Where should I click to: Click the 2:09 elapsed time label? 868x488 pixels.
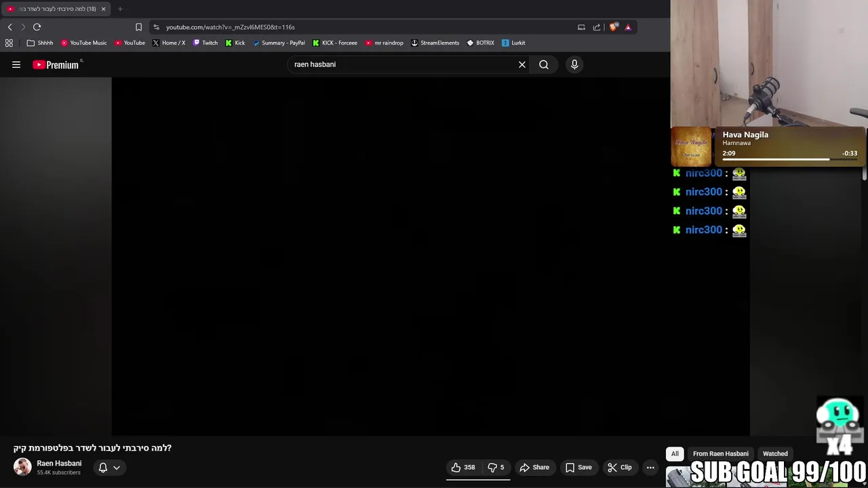pos(729,153)
